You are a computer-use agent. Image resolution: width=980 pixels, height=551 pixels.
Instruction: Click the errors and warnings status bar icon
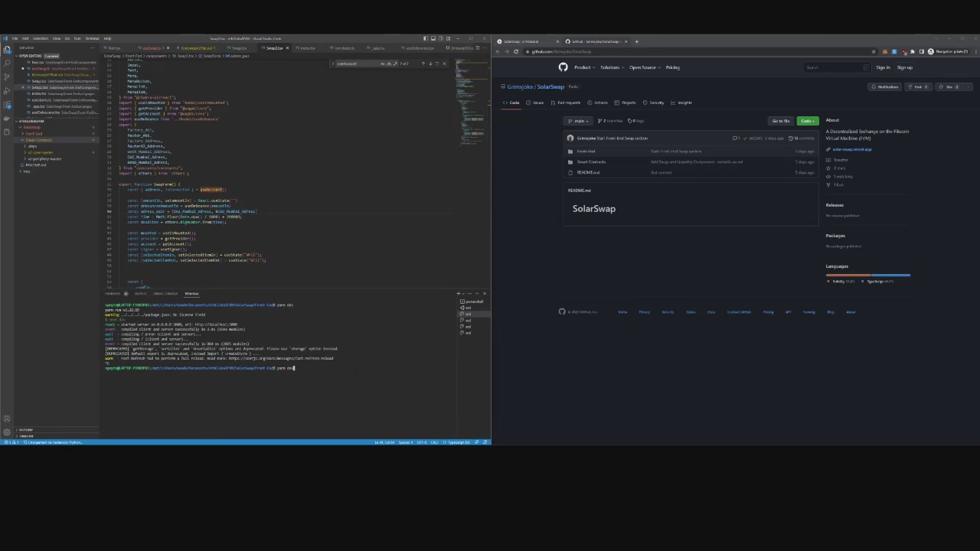pyautogui.click(x=11, y=442)
